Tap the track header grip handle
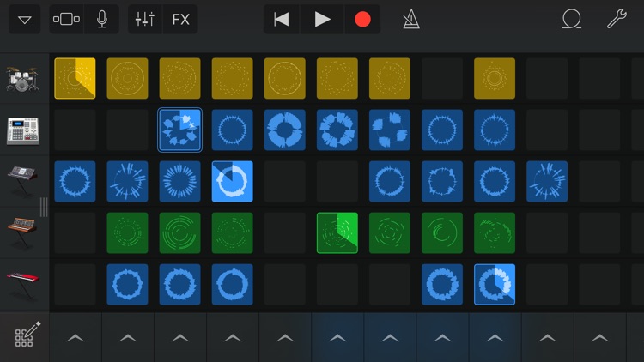Image resolution: width=644 pixels, height=362 pixels. click(44, 207)
